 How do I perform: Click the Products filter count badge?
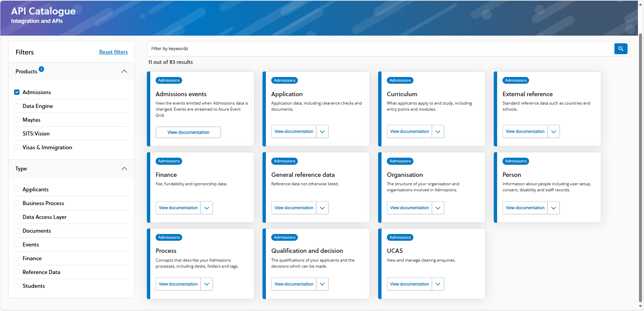[x=41, y=69]
